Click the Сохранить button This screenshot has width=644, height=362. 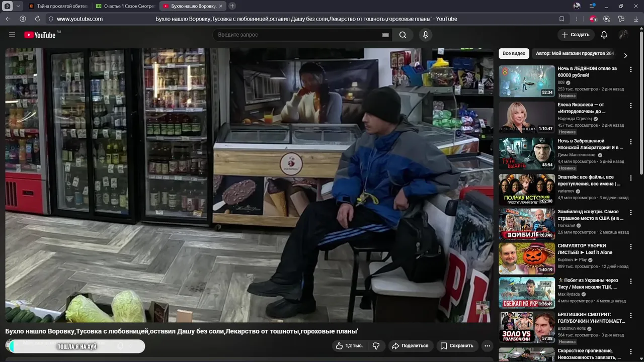tap(457, 345)
